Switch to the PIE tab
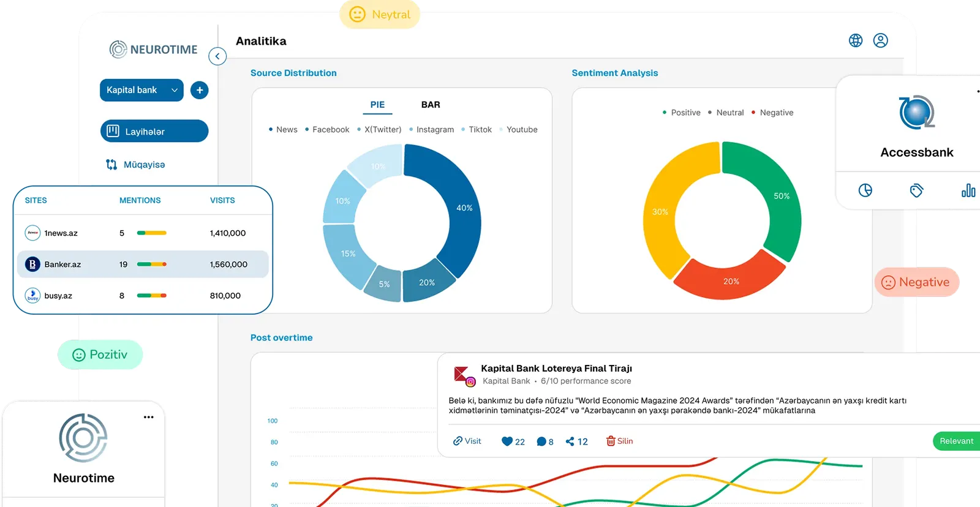The width and height of the screenshot is (980, 507). (377, 105)
